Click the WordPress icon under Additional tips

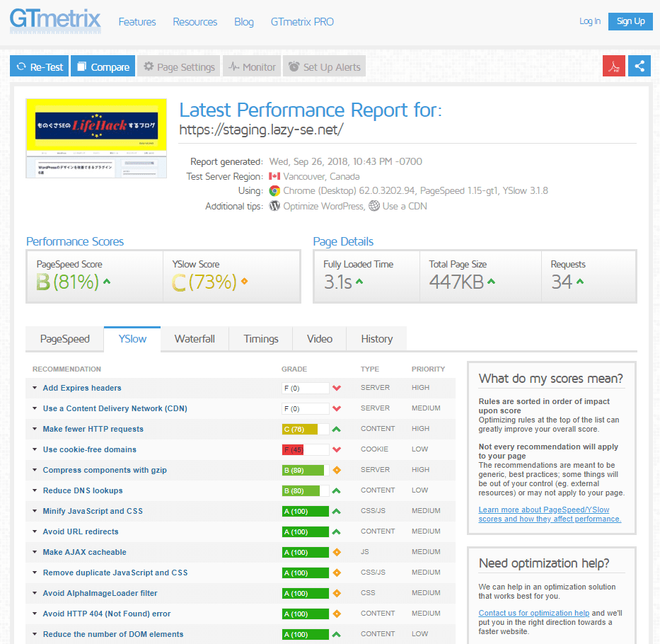click(x=274, y=207)
